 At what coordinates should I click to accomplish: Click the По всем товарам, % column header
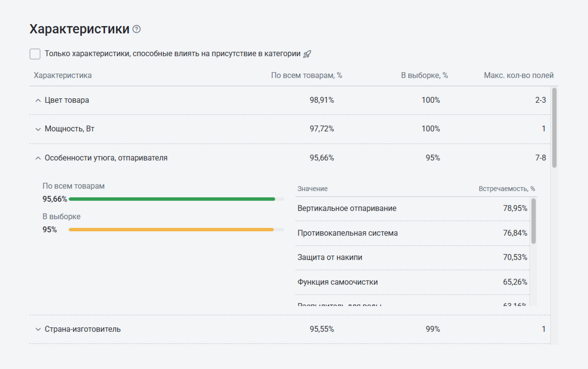pos(307,75)
